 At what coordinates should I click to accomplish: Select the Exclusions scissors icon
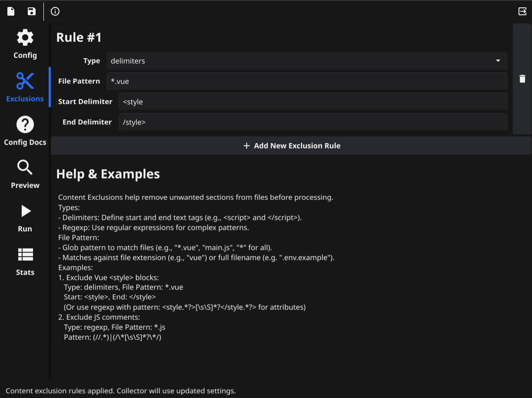pos(25,81)
